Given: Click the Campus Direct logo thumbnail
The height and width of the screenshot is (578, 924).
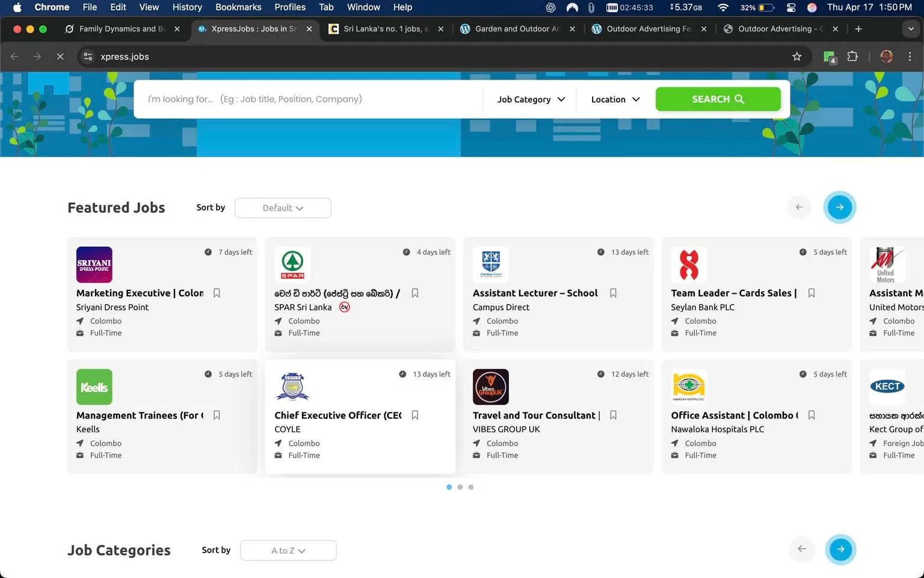Looking at the screenshot, I should [x=491, y=264].
